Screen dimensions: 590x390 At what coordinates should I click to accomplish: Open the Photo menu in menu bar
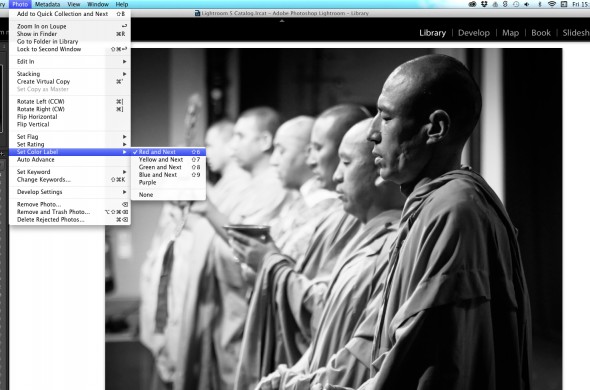click(x=20, y=4)
